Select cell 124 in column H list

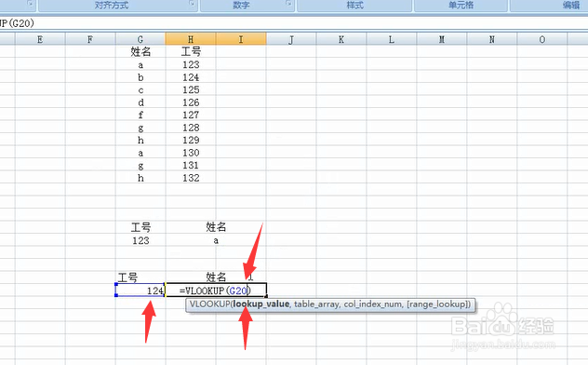point(191,77)
